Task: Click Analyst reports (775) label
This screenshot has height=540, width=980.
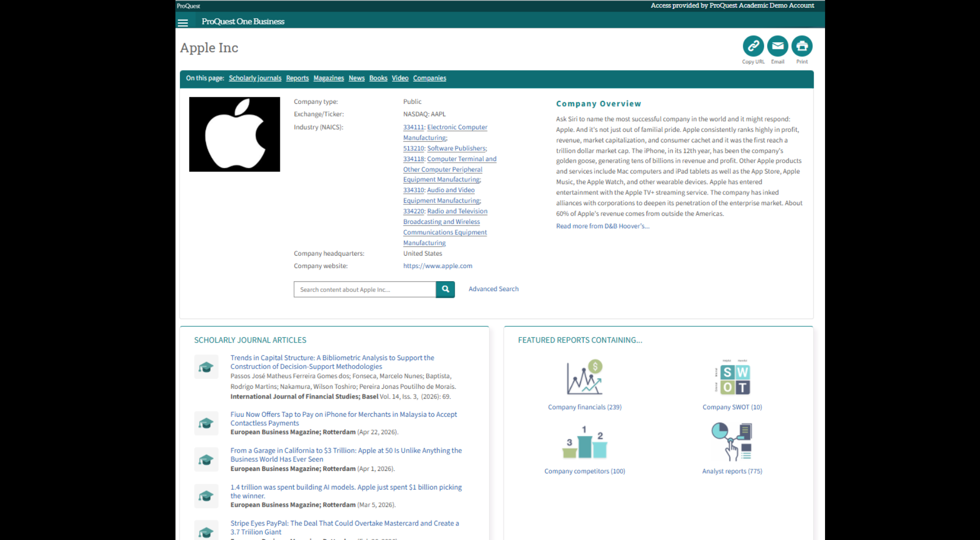Action: click(732, 471)
